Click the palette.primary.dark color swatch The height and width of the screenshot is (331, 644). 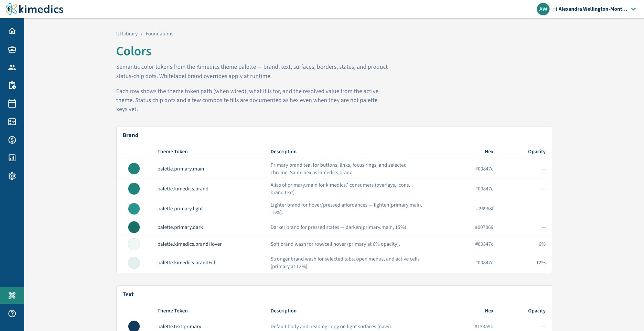point(134,227)
